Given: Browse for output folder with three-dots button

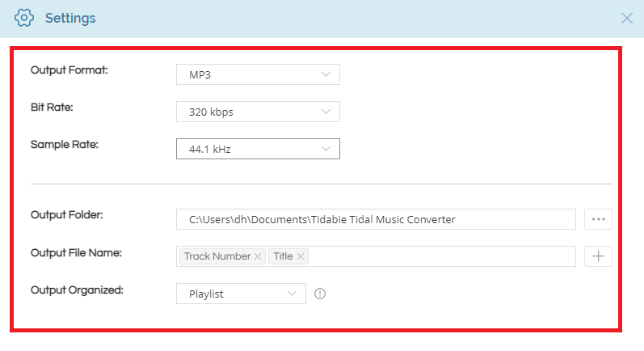Looking at the screenshot, I should [598, 219].
